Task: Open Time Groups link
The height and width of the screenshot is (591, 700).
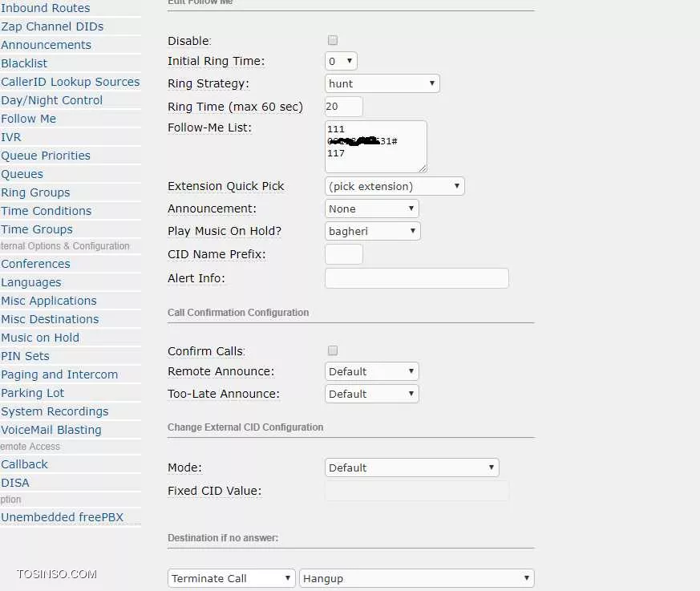Action: point(37,229)
